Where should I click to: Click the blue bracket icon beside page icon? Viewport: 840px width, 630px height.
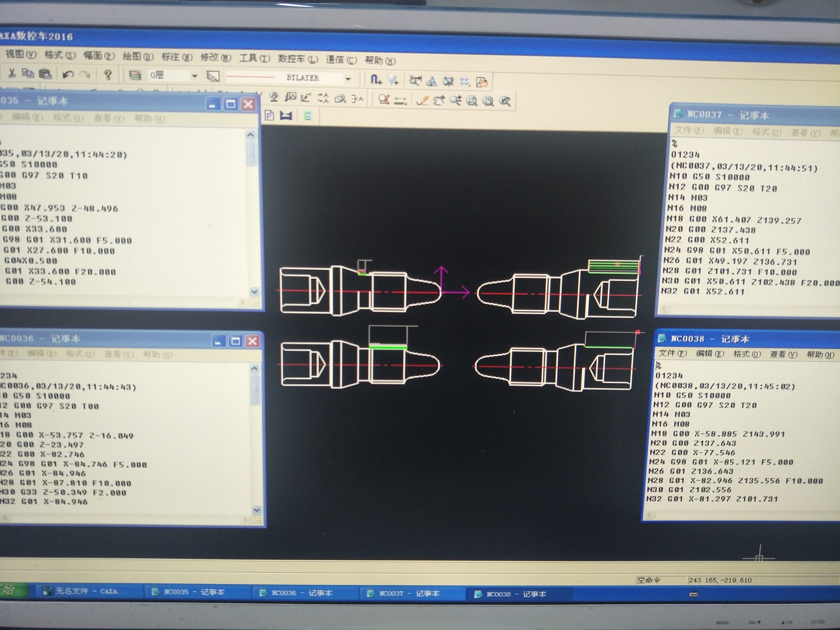[x=286, y=115]
